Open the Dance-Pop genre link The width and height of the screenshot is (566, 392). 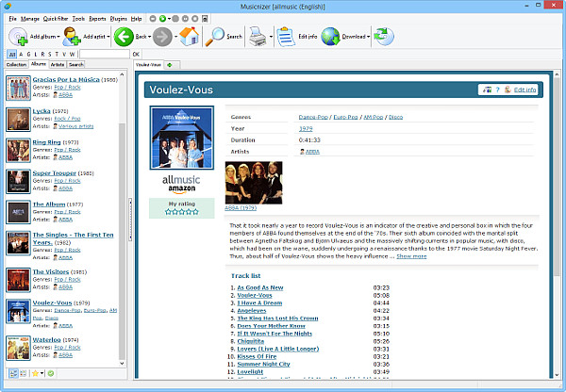313,117
